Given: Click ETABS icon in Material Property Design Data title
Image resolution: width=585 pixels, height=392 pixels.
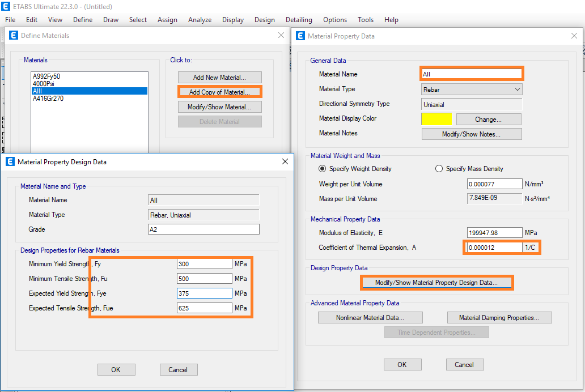Looking at the screenshot, I should (x=10, y=161).
